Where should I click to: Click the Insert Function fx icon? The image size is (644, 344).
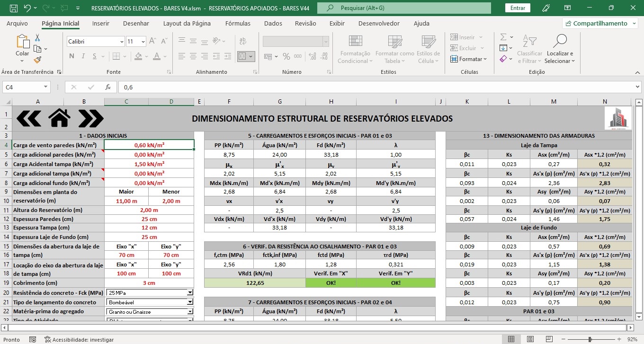point(108,87)
